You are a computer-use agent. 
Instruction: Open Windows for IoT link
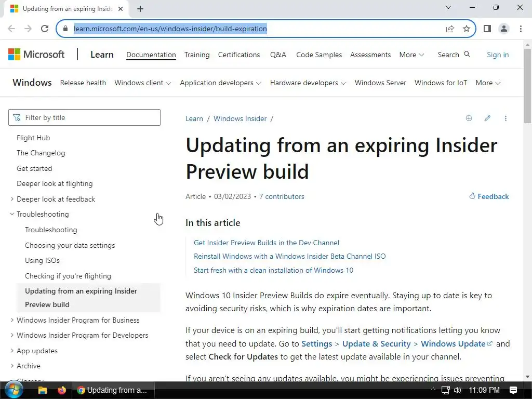click(x=441, y=83)
